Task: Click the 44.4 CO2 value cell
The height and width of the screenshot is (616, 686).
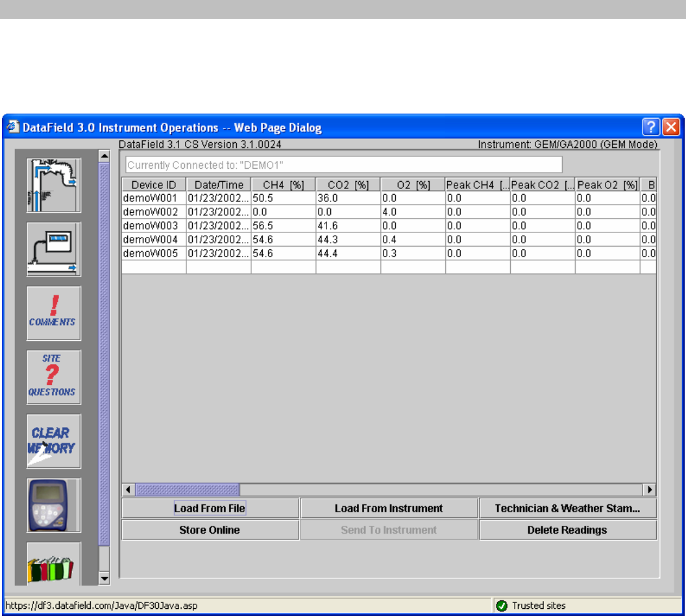Action: [349, 253]
